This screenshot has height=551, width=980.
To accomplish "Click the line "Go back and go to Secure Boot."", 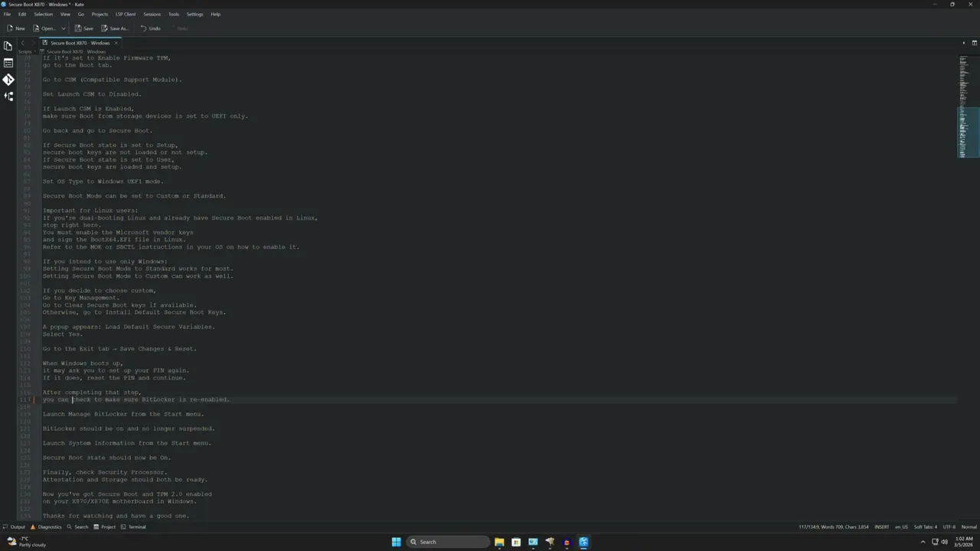I will tap(97, 131).
